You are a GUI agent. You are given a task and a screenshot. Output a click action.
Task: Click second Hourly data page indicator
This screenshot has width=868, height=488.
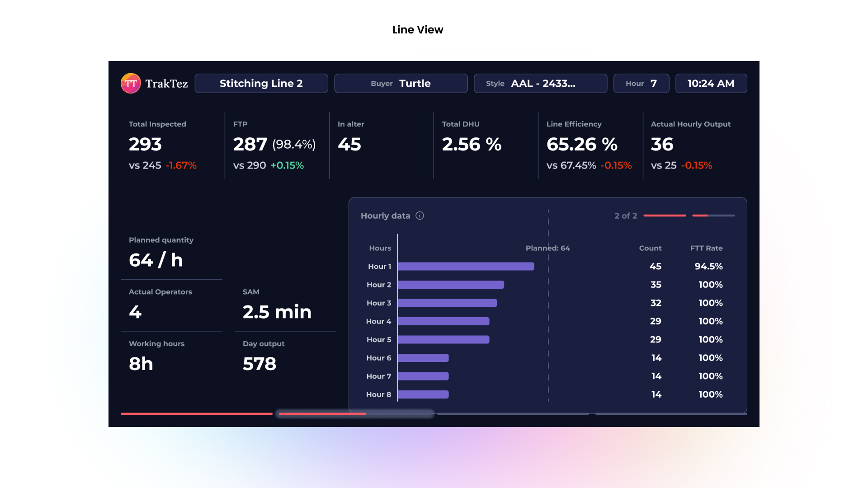pos(713,216)
